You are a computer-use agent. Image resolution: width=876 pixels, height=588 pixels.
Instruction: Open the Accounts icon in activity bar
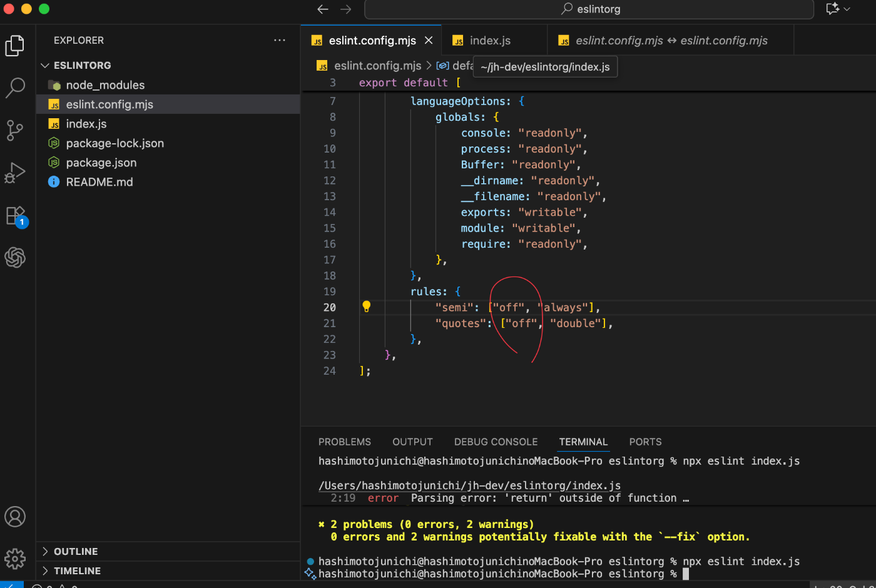(15, 517)
